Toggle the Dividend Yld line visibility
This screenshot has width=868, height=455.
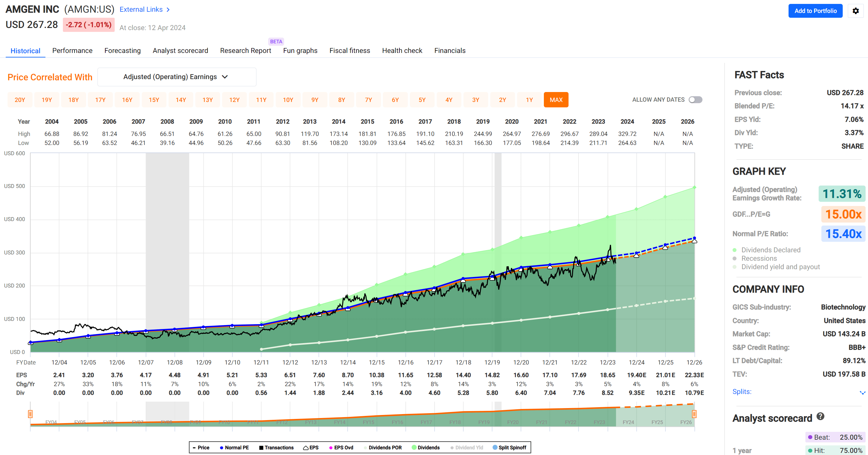(x=452, y=447)
